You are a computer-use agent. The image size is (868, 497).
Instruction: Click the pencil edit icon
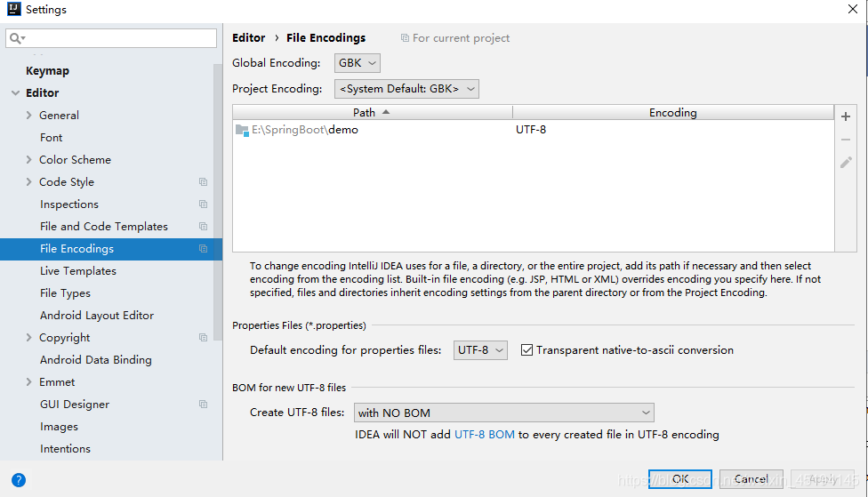pyautogui.click(x=846, y=162)
